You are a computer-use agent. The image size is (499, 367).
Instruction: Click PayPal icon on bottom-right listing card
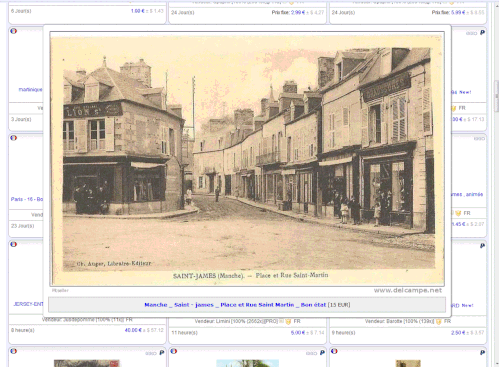click(482, 352)
